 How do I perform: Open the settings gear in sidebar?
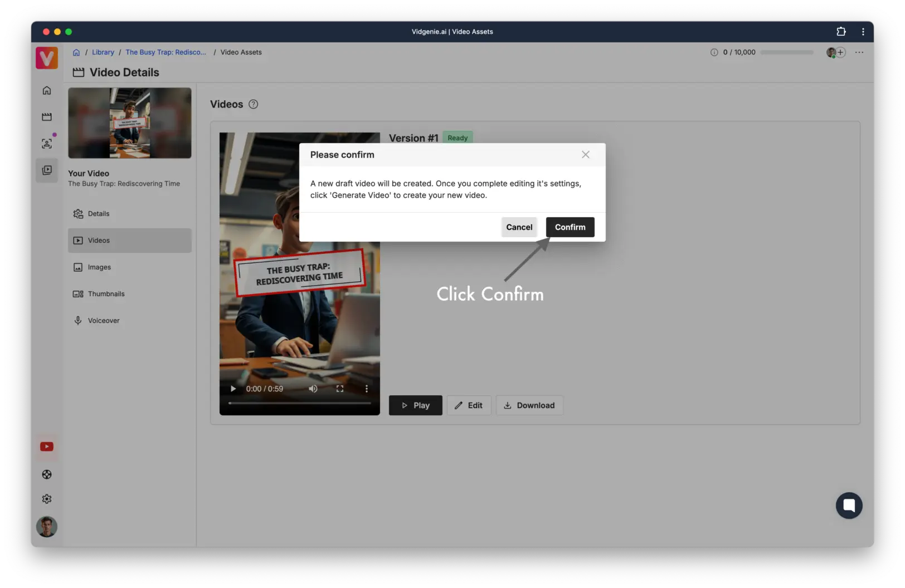(47, 499)
